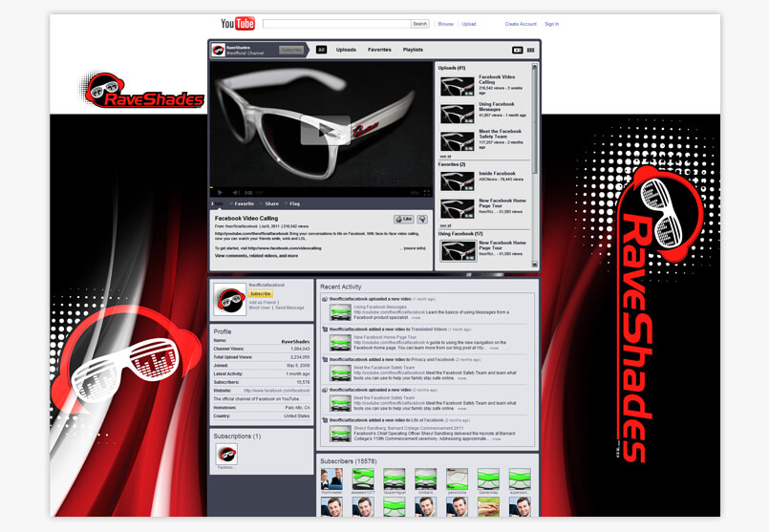Click second subscriber avatar in top row

(363, 479)
